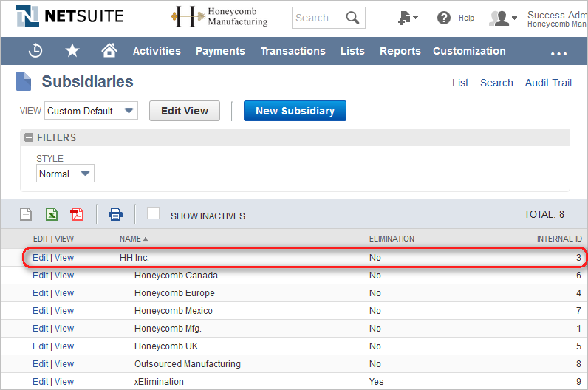Open the user role profile icon
Viewport: 588px width, 390px height.
point(503,18)
